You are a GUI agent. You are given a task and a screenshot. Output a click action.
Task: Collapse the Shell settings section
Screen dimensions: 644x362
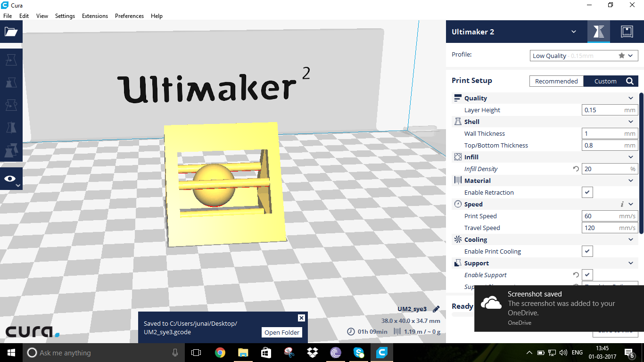click(x=631, y=122)
